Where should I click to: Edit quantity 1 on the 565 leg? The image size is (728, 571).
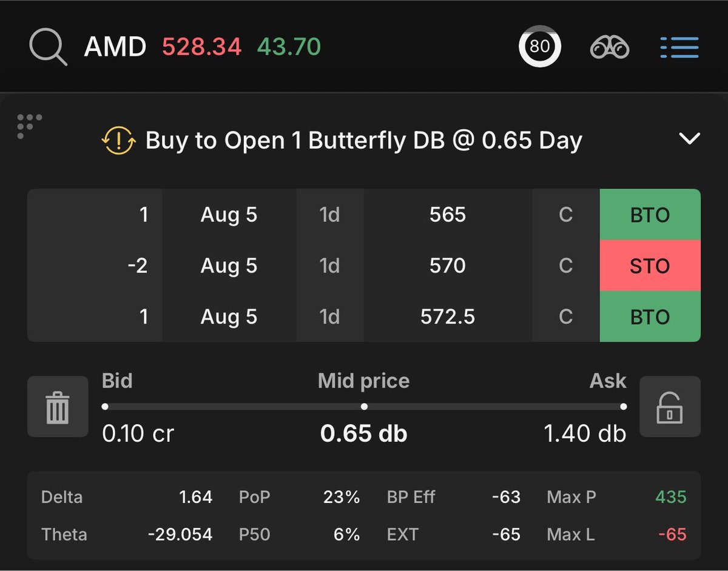[95, 215]
